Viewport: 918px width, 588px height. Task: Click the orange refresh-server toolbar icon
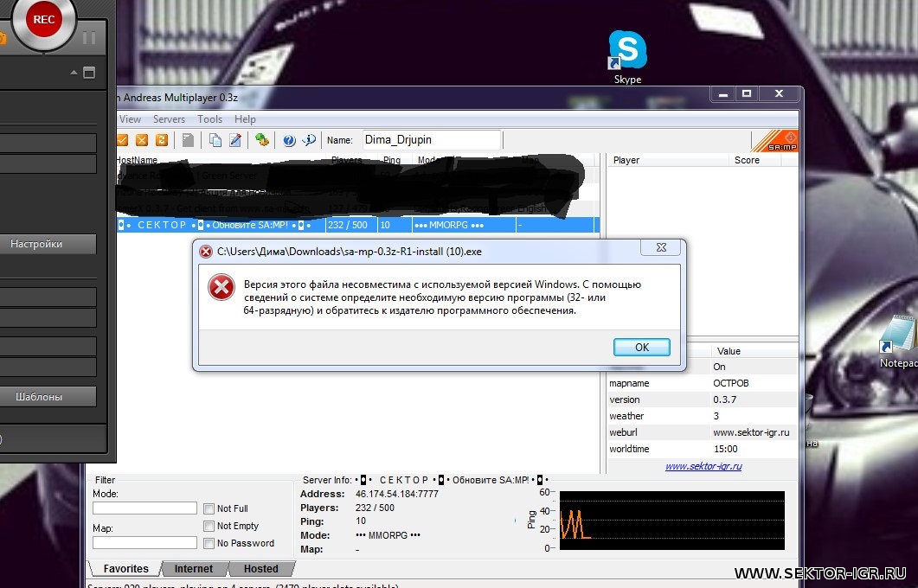click(162, 140)
